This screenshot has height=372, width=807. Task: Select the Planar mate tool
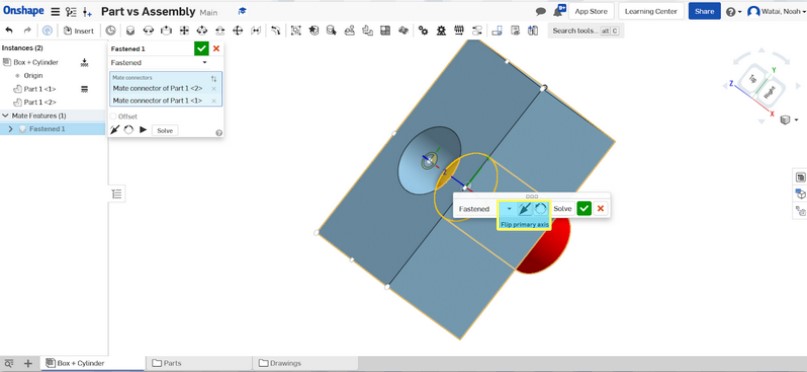pos(184,30)
